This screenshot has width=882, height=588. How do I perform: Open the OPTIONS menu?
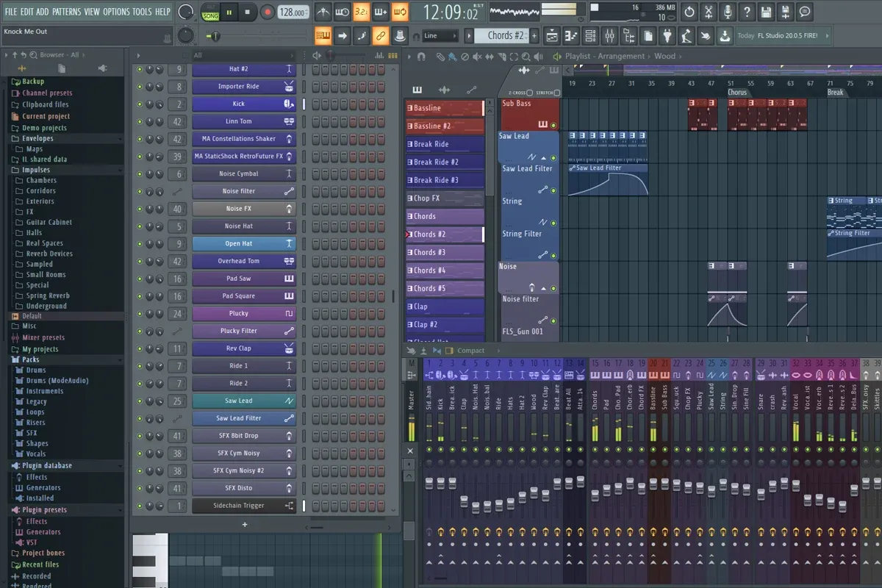116,12
